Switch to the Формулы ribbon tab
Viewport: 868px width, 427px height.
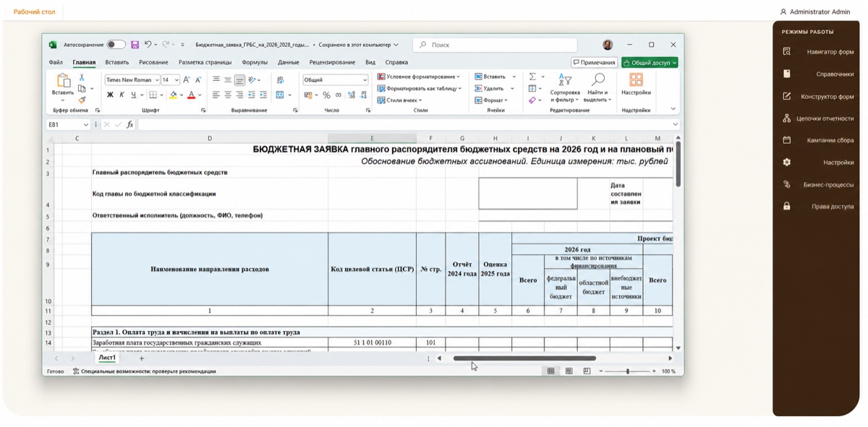(255, 63)
